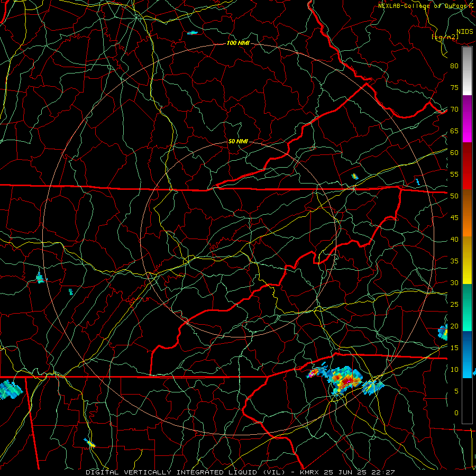Viewport: 476px width, 476px height.
Task: Click the 10 value on the VIL scale
Action: pos(454,370)
